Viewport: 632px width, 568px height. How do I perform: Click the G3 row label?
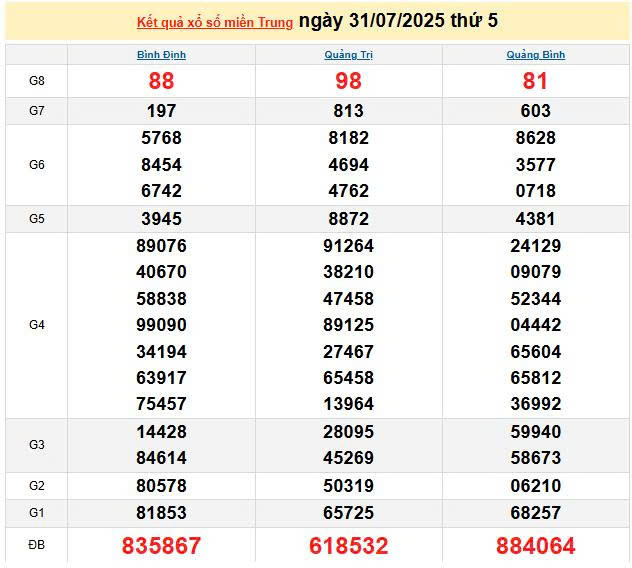tap(37, 445)
